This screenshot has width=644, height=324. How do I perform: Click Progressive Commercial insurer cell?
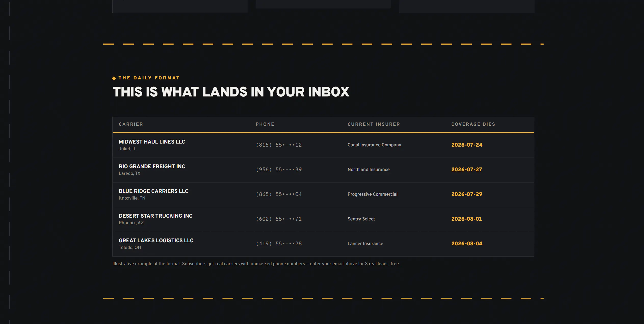[373, 194]
